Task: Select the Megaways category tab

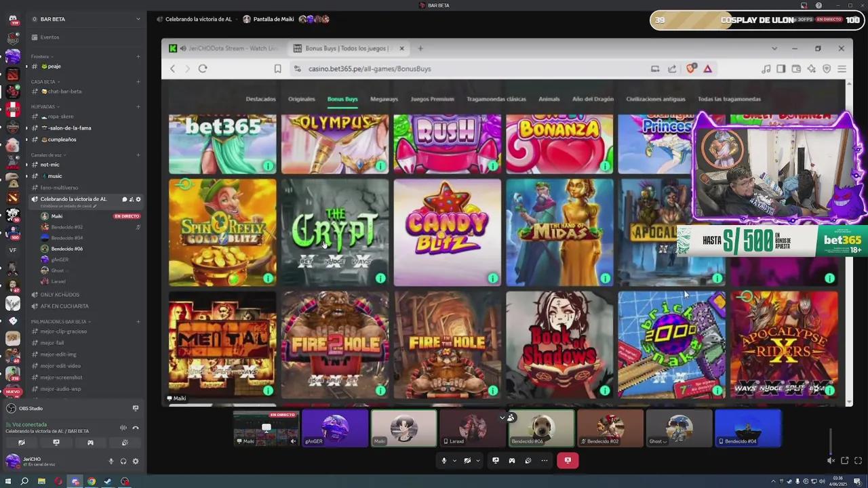Action: (x=384, y=99)
